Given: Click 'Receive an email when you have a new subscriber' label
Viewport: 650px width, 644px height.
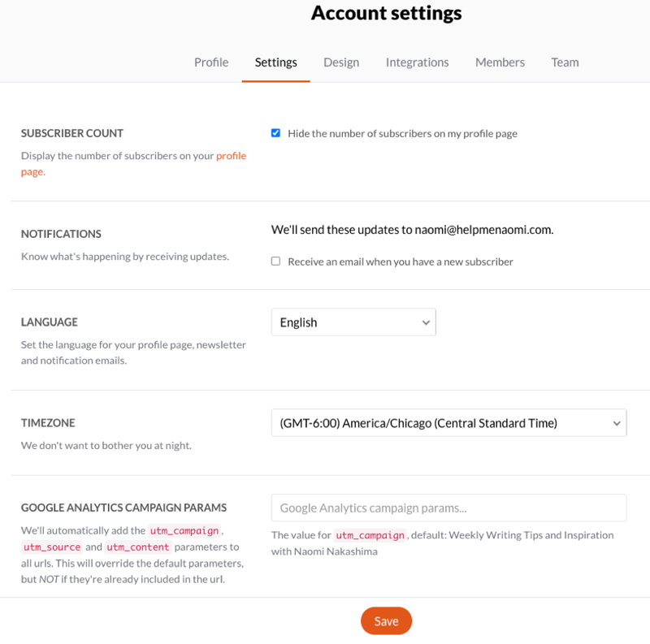Looking at the screenshot, I should click(x=401, y=261).
